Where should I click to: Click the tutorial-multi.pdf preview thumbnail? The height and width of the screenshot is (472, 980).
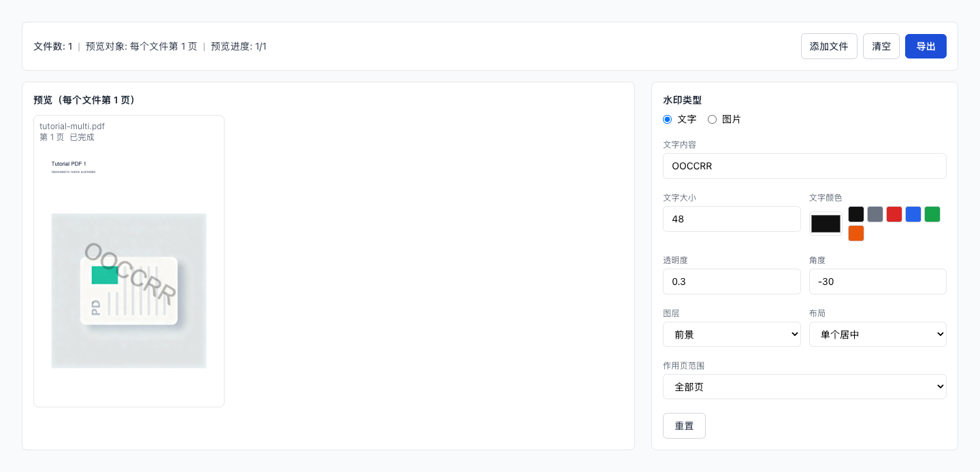click(x=129, y=260)
